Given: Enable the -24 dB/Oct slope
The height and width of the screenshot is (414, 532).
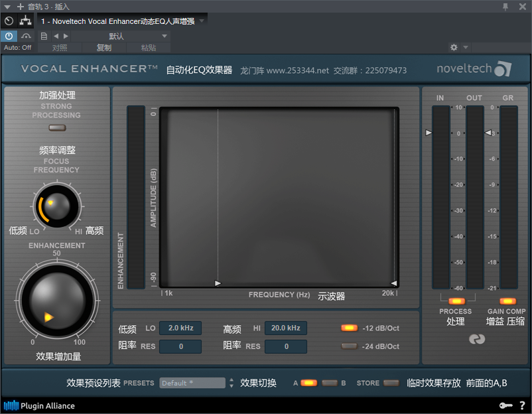Looking at the screenshot, I should (x=349, y=346).
